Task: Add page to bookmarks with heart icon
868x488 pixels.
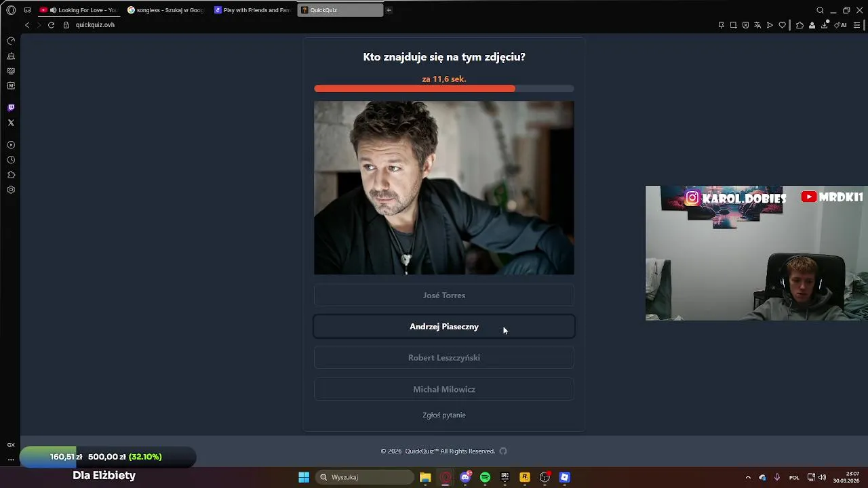Action: (782, 25)
